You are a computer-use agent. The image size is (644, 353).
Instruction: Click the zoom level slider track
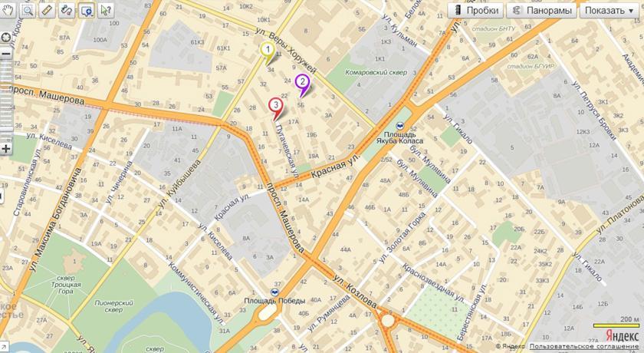click(x=6, y=101)
